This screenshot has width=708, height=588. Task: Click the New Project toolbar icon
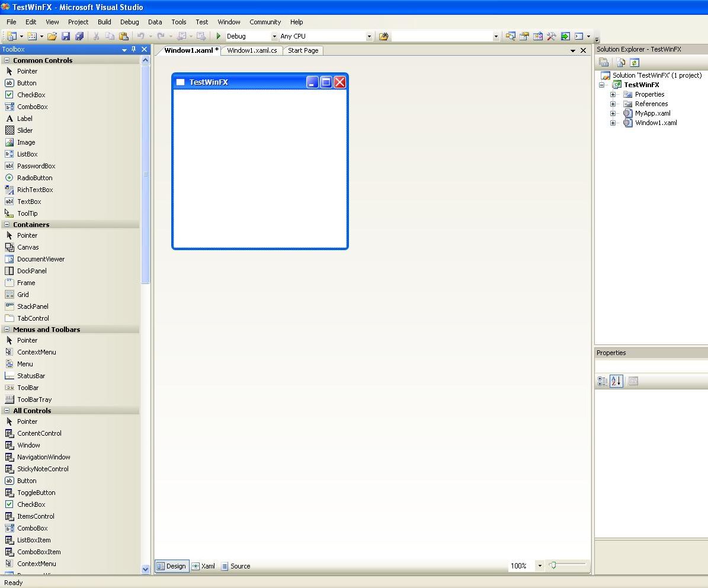point(12,36)
